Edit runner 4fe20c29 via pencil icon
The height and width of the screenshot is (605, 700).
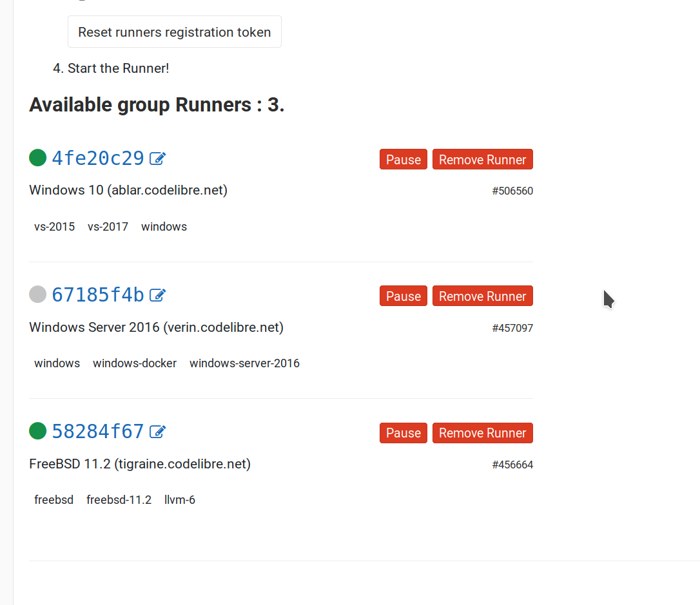pyautogui.click(x=157, y=158)
